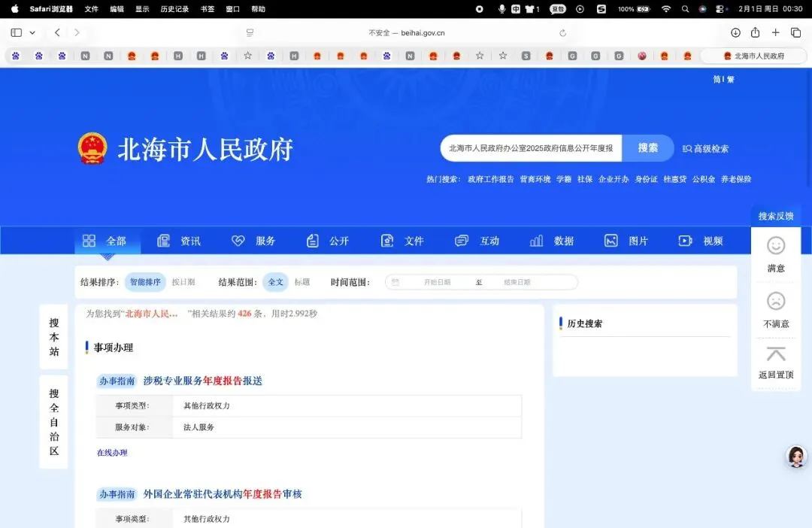Set result range to 全文
812x528 pixels.
(275, 282)
